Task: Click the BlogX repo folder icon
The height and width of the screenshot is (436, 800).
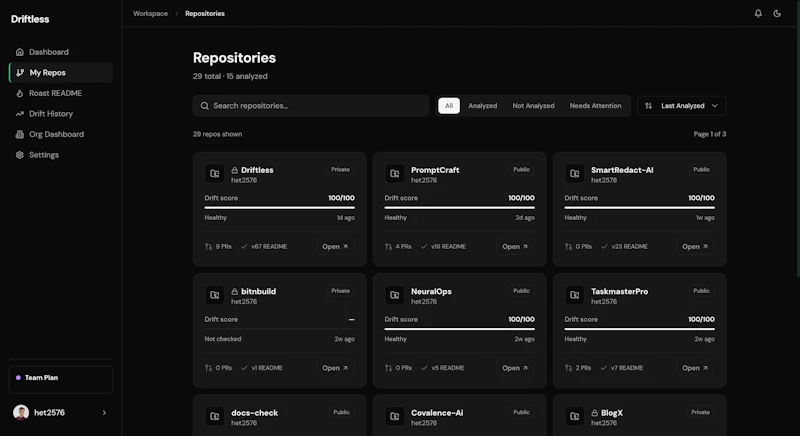Action: point(574,416)
